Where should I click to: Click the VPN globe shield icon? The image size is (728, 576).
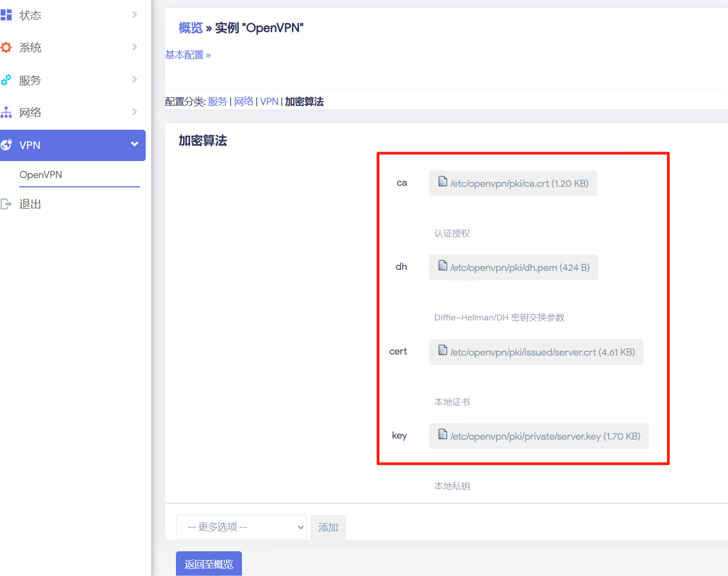(x=6, y=145)
